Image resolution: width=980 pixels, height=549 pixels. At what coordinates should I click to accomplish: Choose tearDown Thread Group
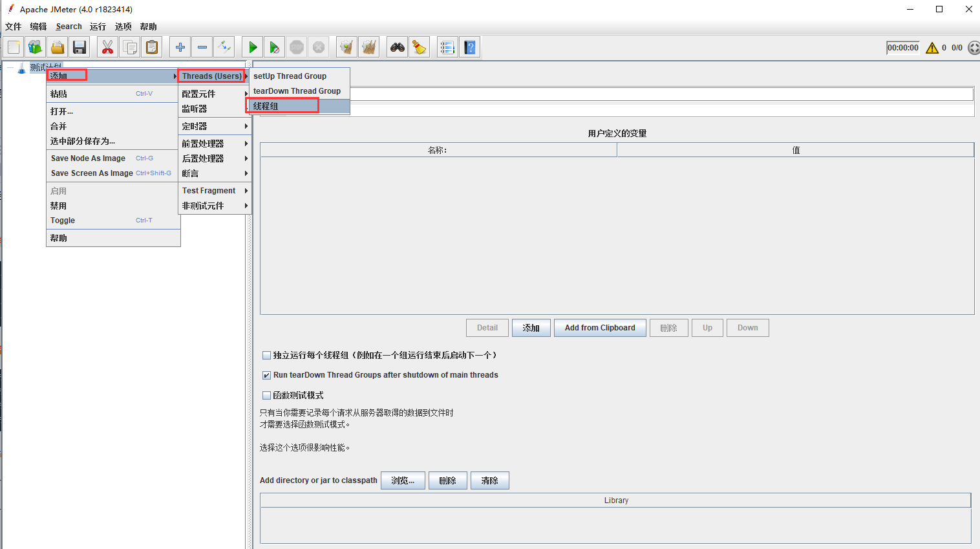[299, 91]
